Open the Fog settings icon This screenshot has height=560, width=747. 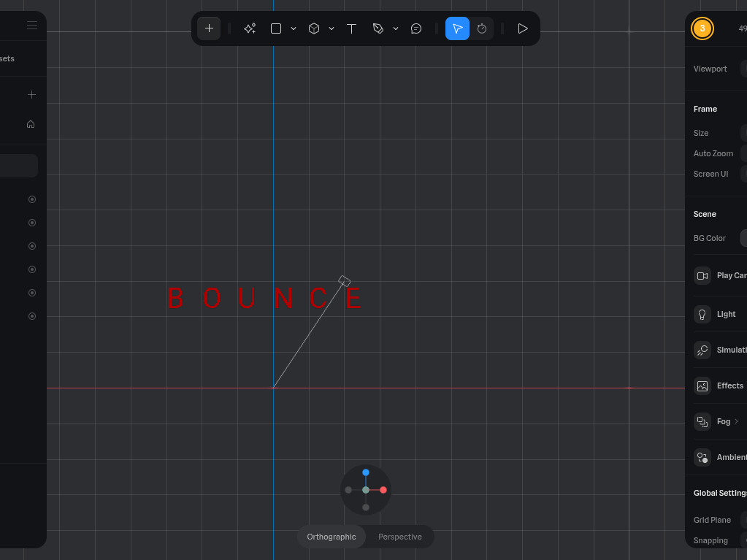tap(702, 421)
